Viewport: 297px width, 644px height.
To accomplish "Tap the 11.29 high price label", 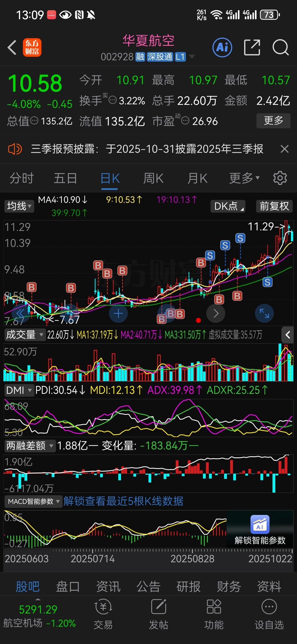I will (266, 227).
